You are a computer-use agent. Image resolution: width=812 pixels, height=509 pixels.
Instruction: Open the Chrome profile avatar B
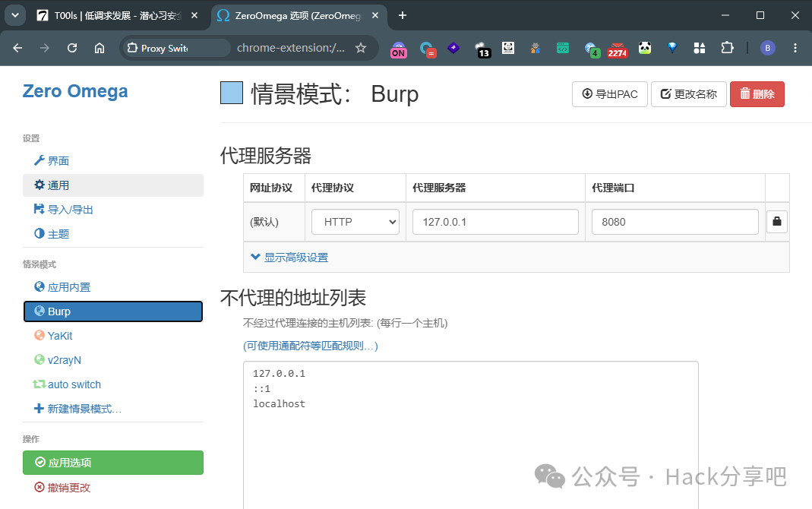pos(767,48)
